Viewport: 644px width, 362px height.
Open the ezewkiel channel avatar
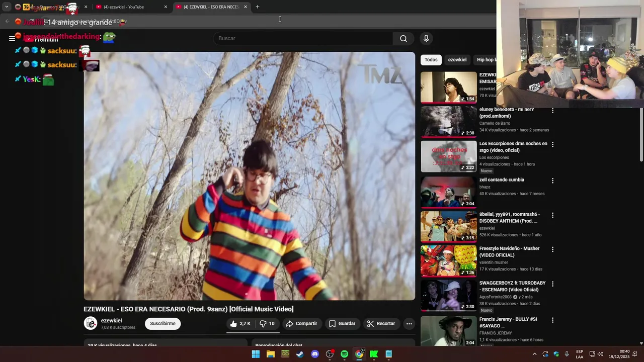click(91, 323)
